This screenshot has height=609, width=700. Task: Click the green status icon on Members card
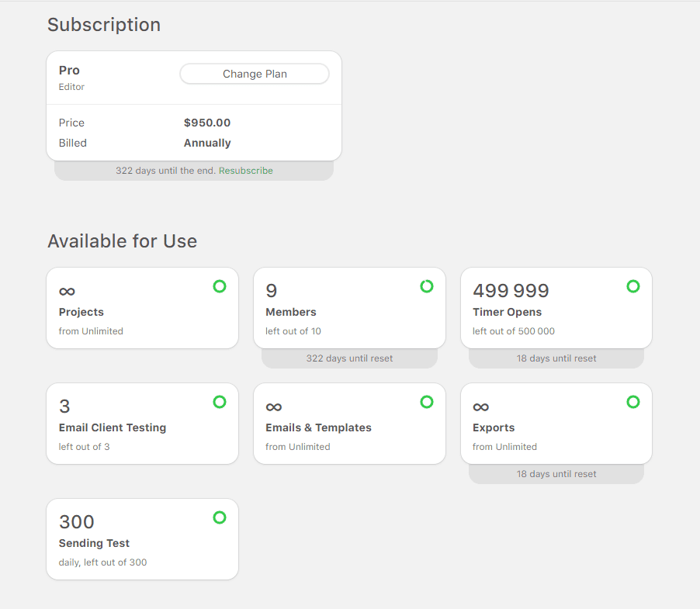tap(427, 286)
